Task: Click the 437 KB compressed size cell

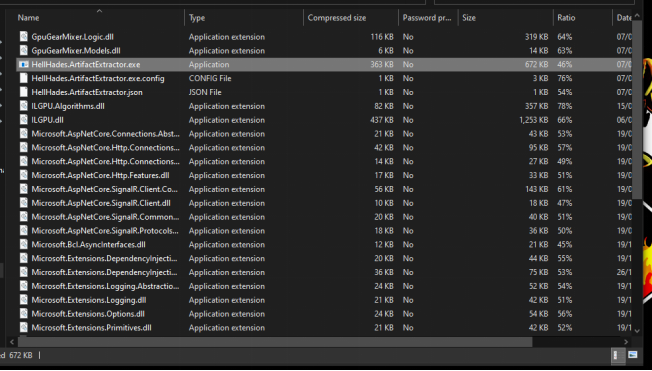Action: click(x=382, y=120)
